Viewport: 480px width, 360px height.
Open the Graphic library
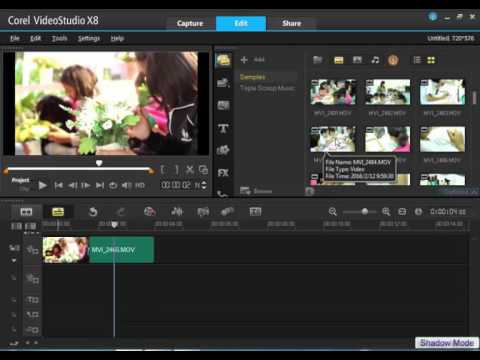pos(223,150)
